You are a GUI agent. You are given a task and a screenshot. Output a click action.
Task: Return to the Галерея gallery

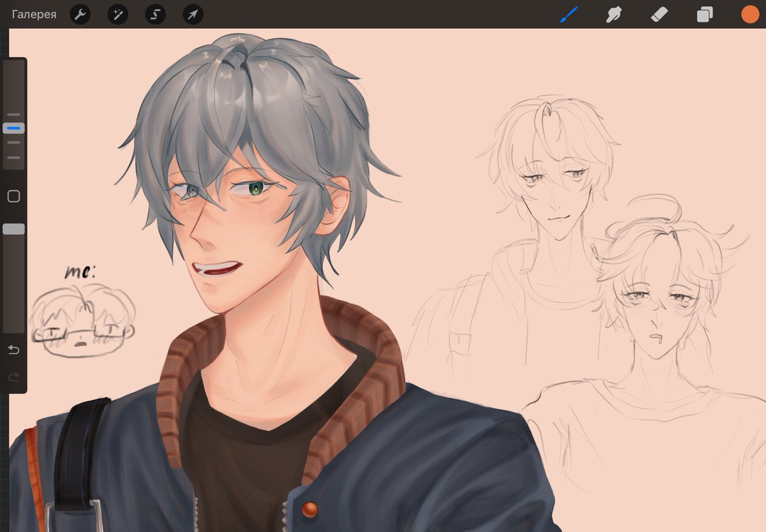tap(34, 14)
